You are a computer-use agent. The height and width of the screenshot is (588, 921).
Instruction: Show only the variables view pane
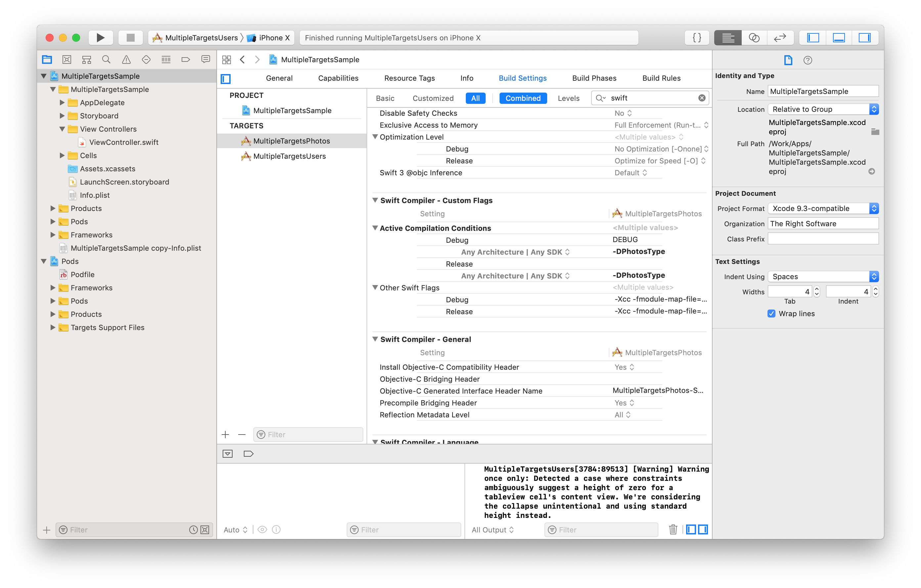click(691, 529)
